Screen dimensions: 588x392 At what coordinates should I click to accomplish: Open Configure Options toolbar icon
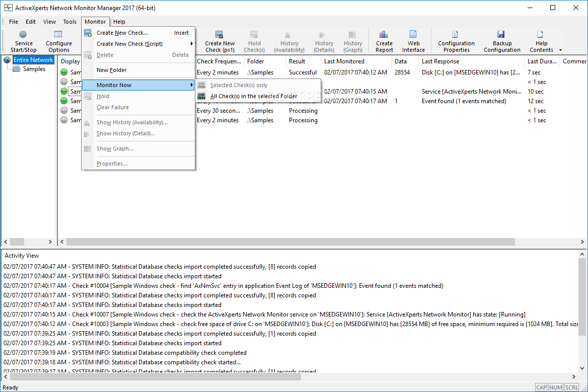pyautogui.click(x=58, y=35)
